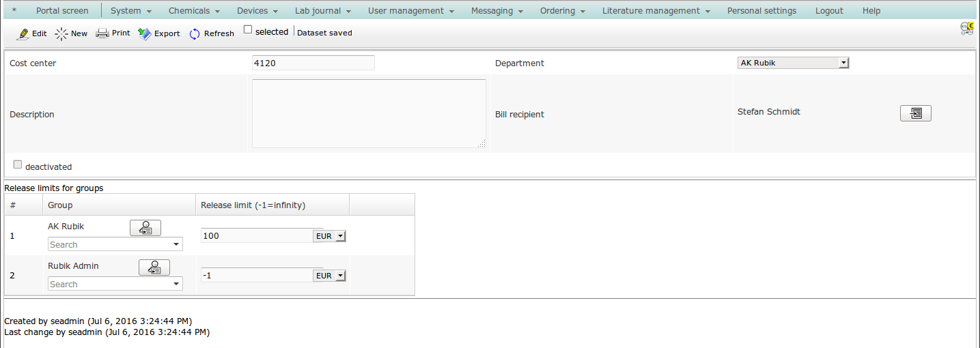The image size is (980, 348).
Task: Enable the deactivated checkbox
Action: pos(18,164)
